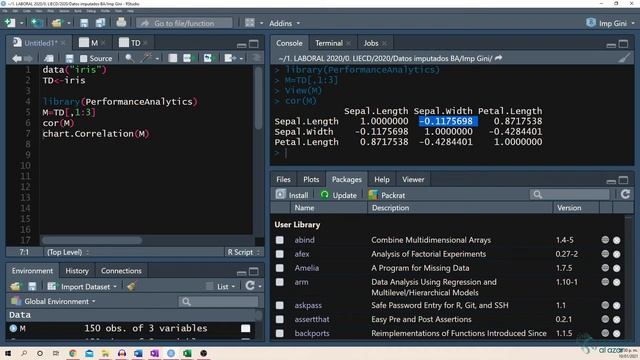Viewport: 640px width, 360px height.
Task: Click the Environment search field
Action: (218, 301)
